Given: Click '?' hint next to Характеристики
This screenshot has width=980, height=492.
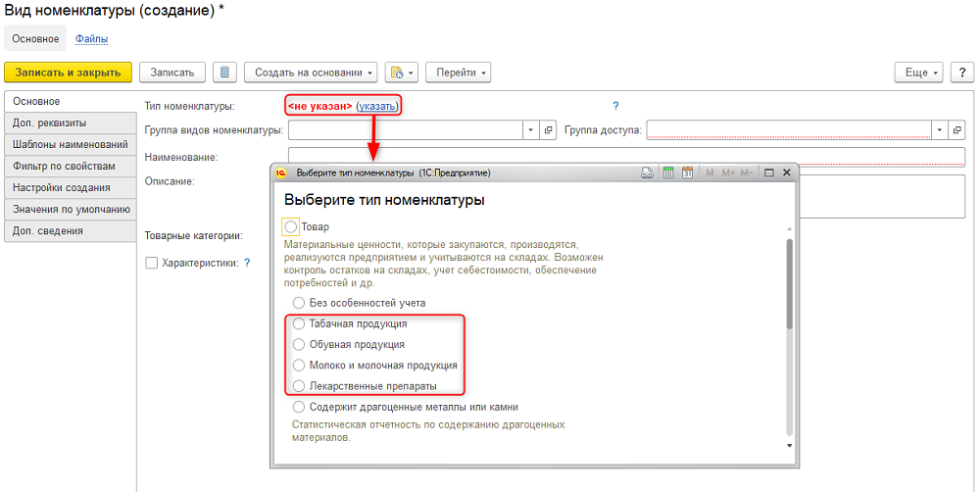Looking at the screenshot, I should tap(247, 263).
